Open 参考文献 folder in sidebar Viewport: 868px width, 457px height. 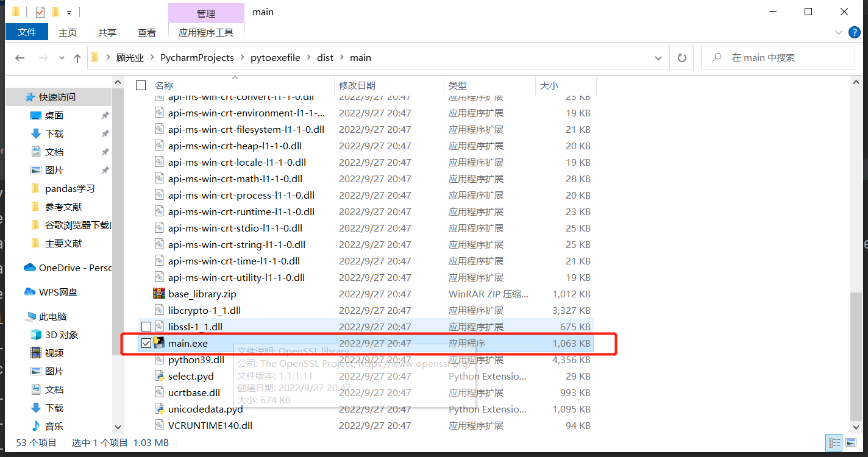tap(63, 207)
